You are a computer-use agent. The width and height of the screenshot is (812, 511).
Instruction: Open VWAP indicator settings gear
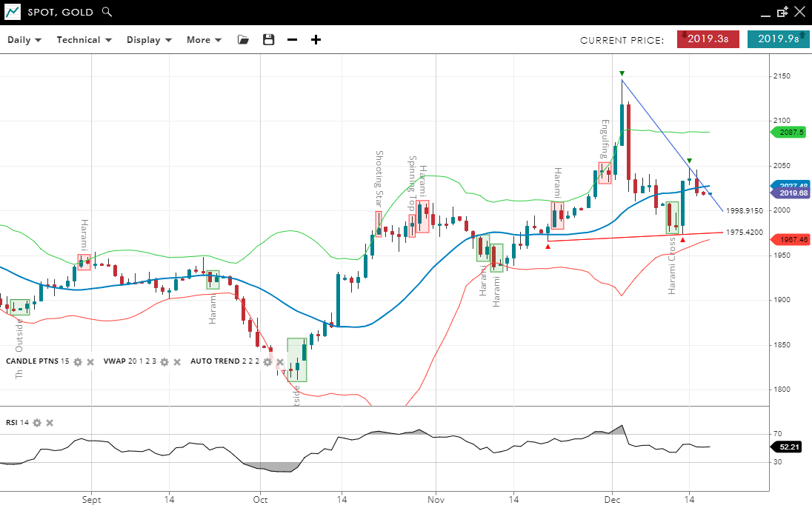point(164,361)
